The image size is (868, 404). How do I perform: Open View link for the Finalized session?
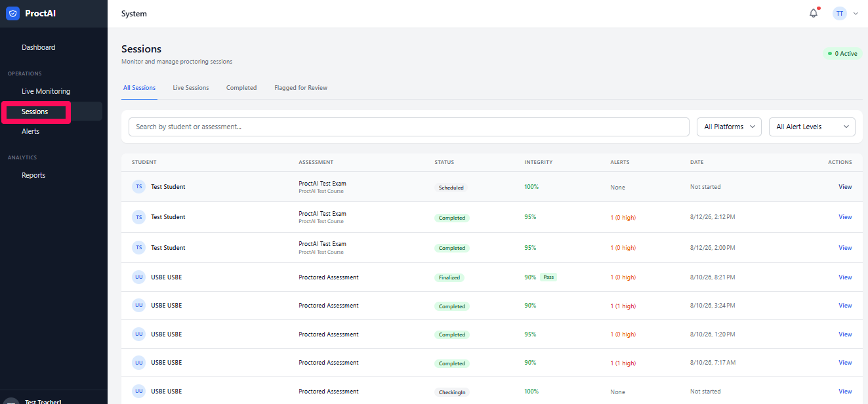(x=845, y=277)
